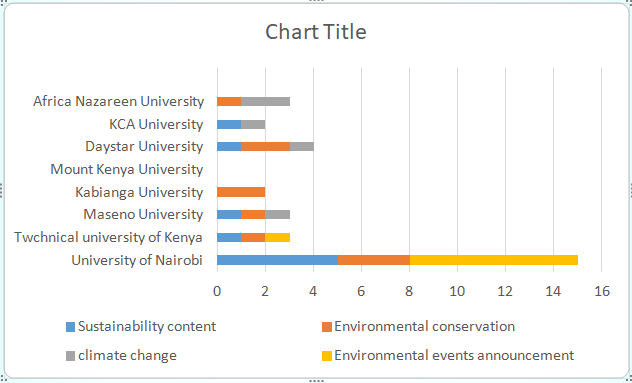Click the Kabianga University orange bar
This screenshot has width=632, height=383.
pyautogui.click(x=241, y=192)
